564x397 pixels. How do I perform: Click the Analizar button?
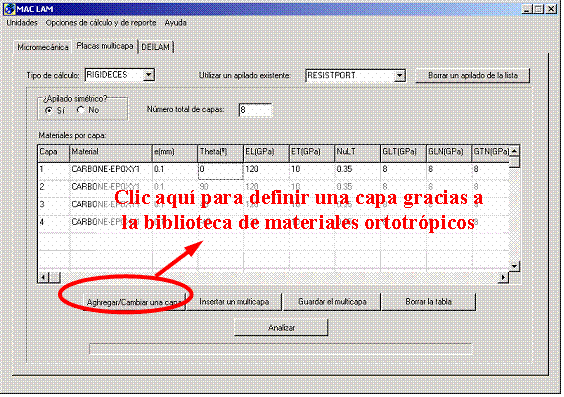[x=281, y=328]
